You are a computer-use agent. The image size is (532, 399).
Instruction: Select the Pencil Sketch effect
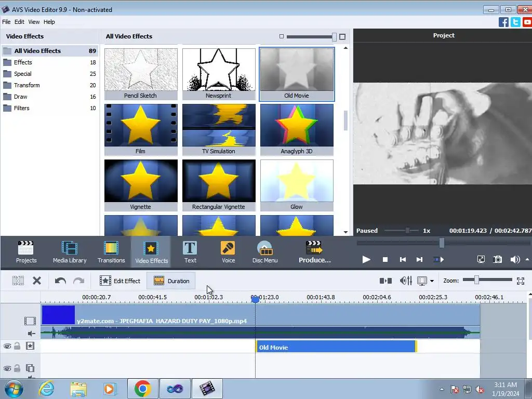(141, 74)
